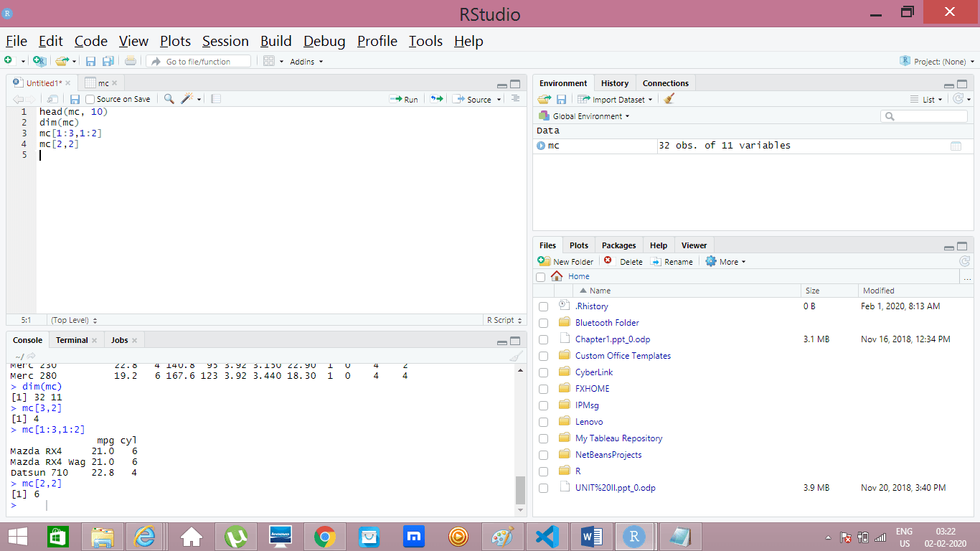980x551 pixels.
Task: Click the broom icon to clear the console
Action: [x=514, y=357]
